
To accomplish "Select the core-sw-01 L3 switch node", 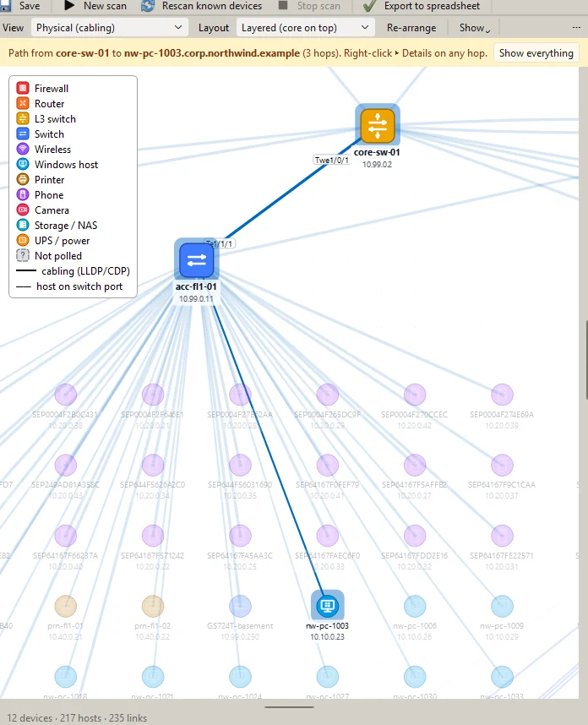I will 377,125.
